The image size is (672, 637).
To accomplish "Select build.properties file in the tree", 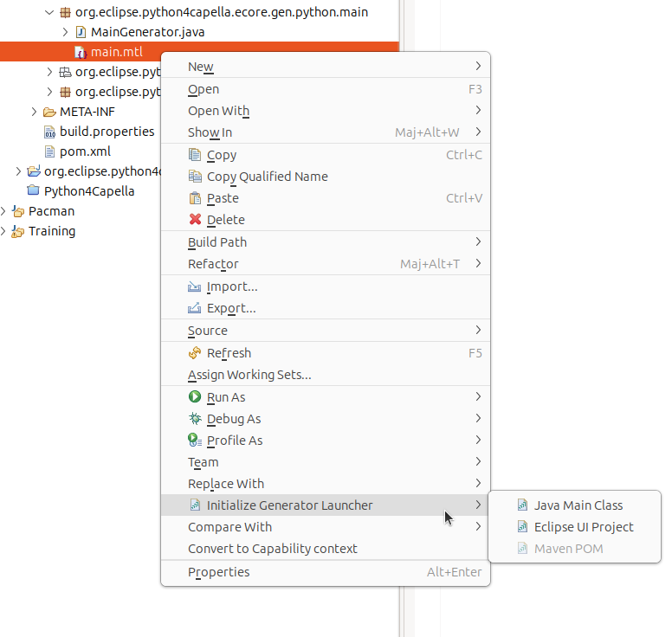I will click(x=107, y=132).
